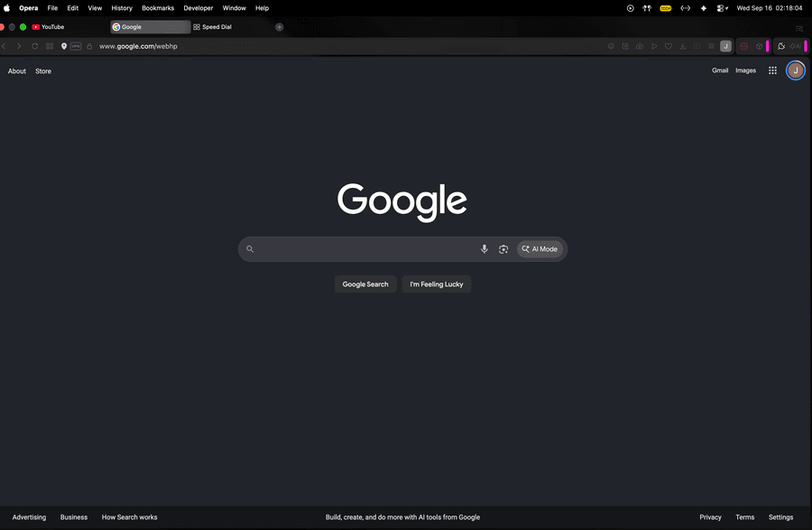
Task: Click the Google Search button
Action: click(365, 284)
